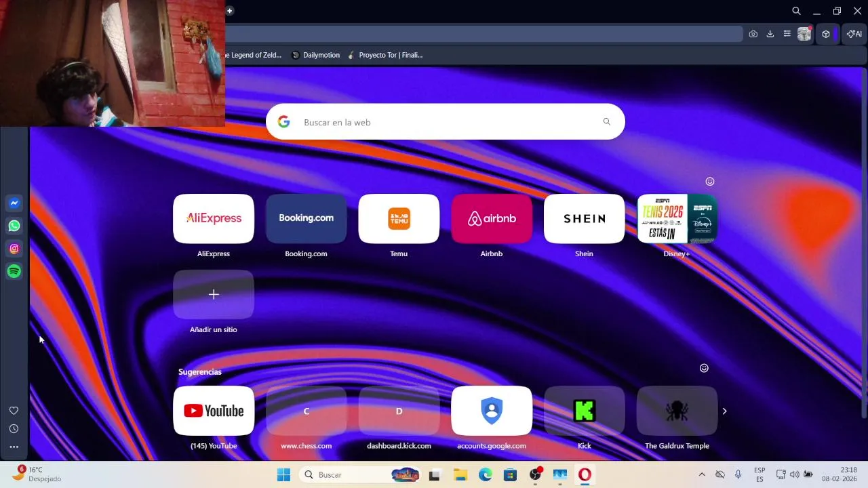This screenshot has width=868, height=488.
Task: Open the history clock icon in sidebar
Action: (x=14, y=429)
